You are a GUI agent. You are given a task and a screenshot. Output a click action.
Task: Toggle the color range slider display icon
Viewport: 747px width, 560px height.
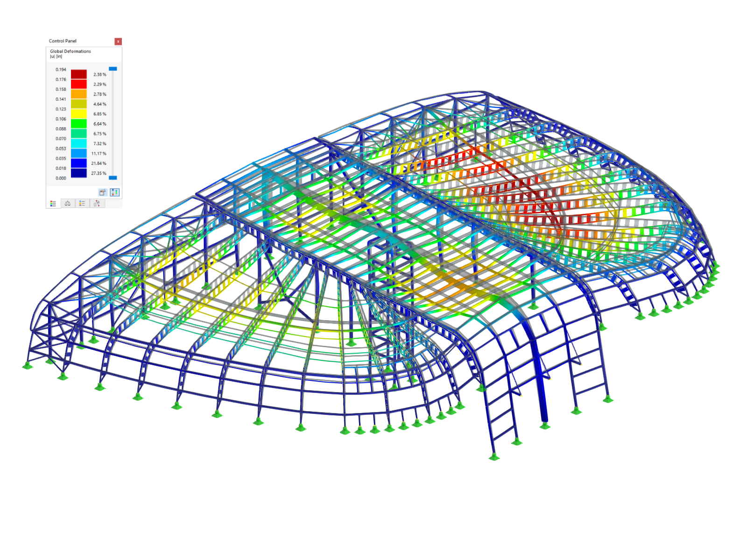[115, 192]
